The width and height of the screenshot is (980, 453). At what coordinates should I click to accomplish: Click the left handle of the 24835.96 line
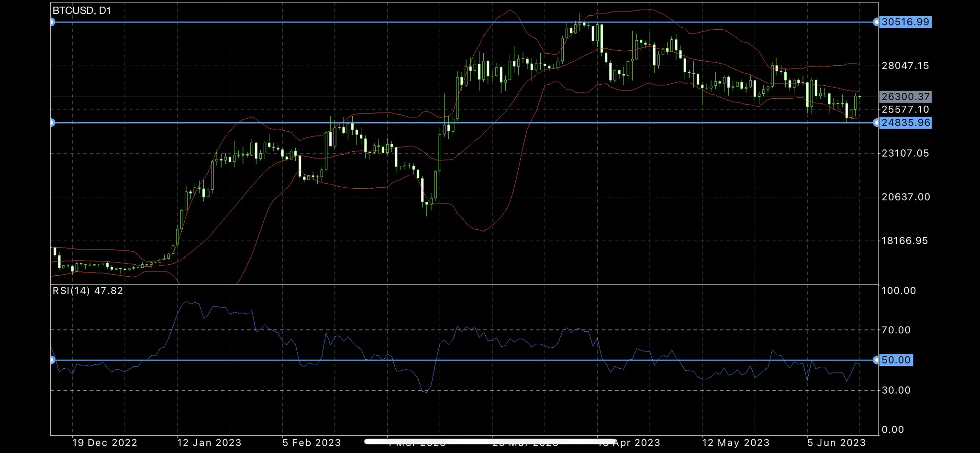pyautogui.click(x=52, y=123)
